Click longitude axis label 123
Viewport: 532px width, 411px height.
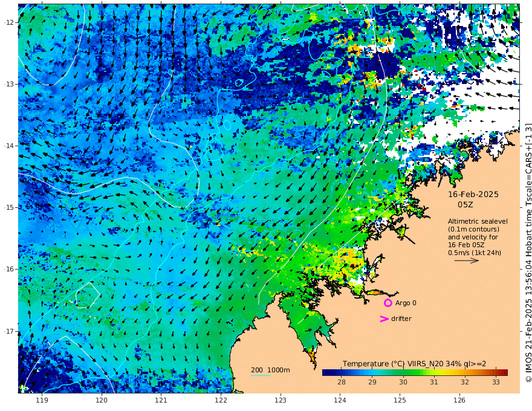(281, 400)
